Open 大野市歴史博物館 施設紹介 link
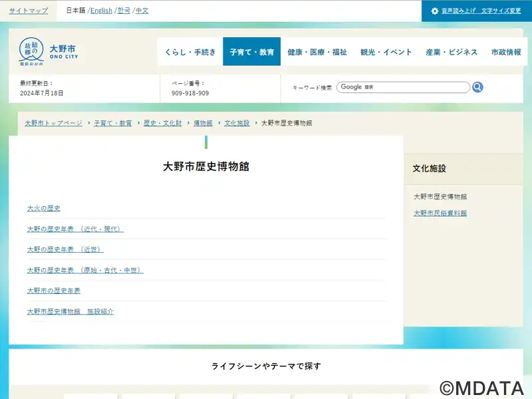 pyautogui.click(x=70, y=311)
